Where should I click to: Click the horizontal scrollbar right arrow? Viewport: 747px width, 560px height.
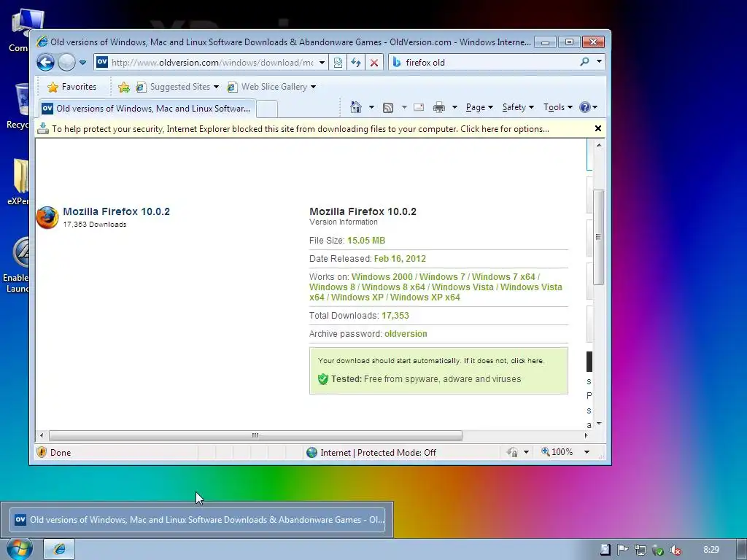pos(586,435)
